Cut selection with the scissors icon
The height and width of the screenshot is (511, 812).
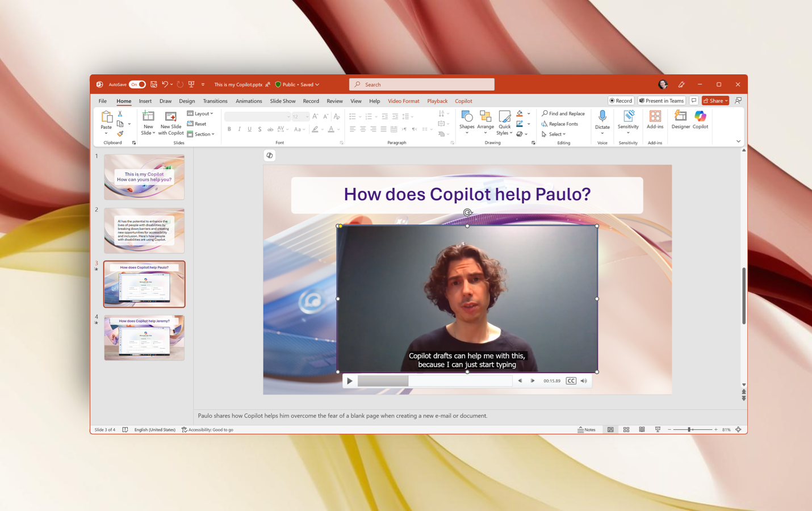[x=120, y=114]
